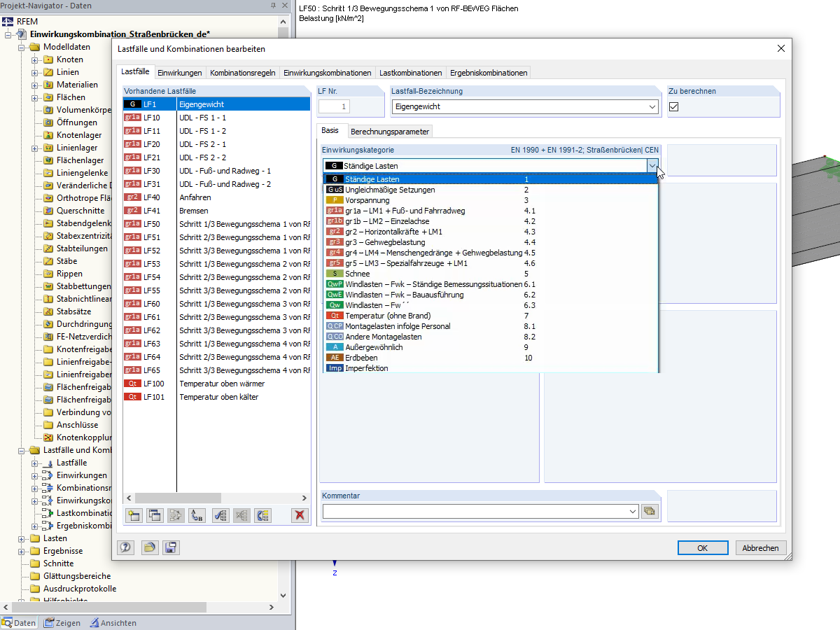Click the save diskette icon at dialog bottom

171,547
